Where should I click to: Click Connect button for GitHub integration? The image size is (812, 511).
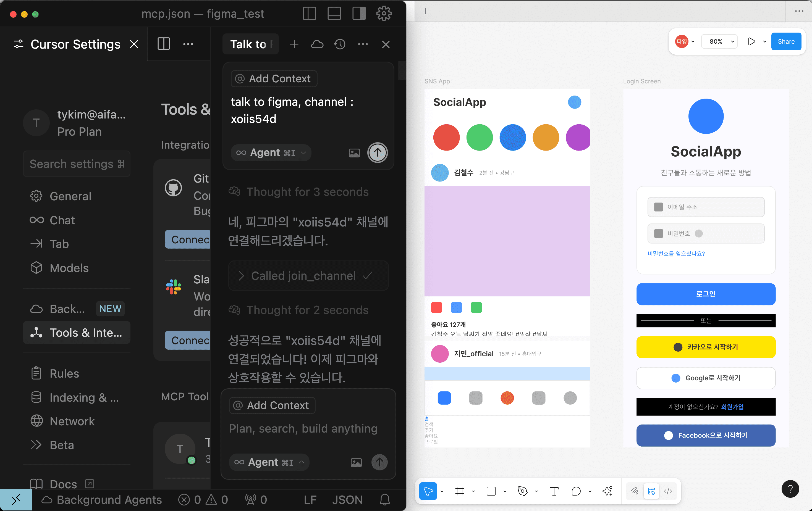tap(187, 239)
